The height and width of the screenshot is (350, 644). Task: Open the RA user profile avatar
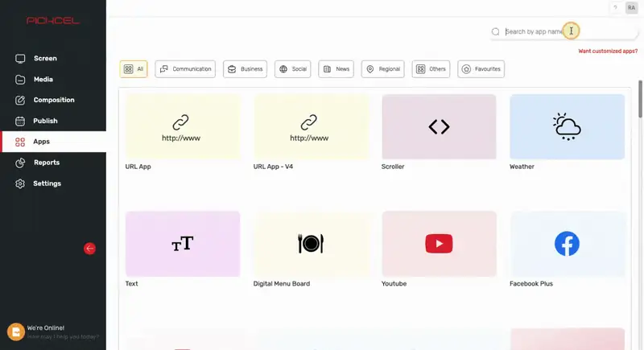click(631, 8)
